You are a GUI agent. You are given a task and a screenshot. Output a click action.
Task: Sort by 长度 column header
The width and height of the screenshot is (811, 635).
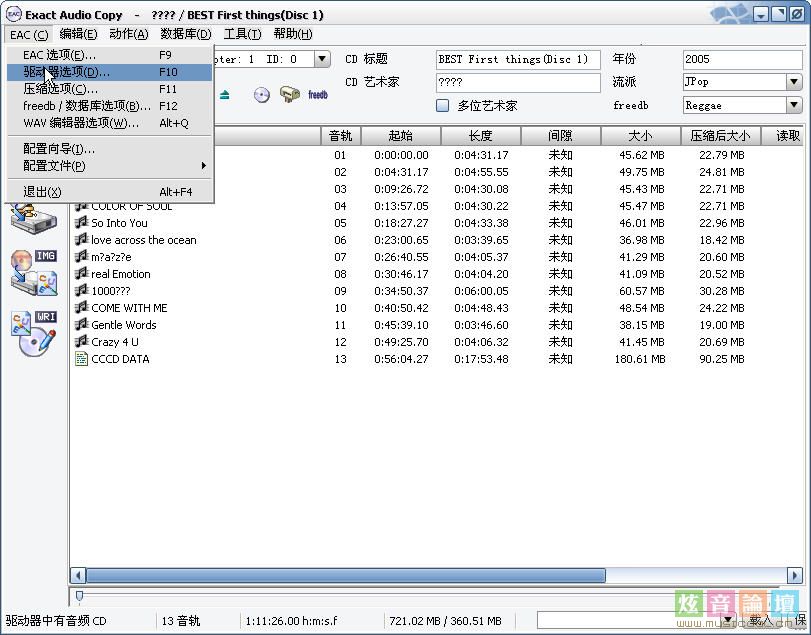pyautogui.click(x=480, y=136)
